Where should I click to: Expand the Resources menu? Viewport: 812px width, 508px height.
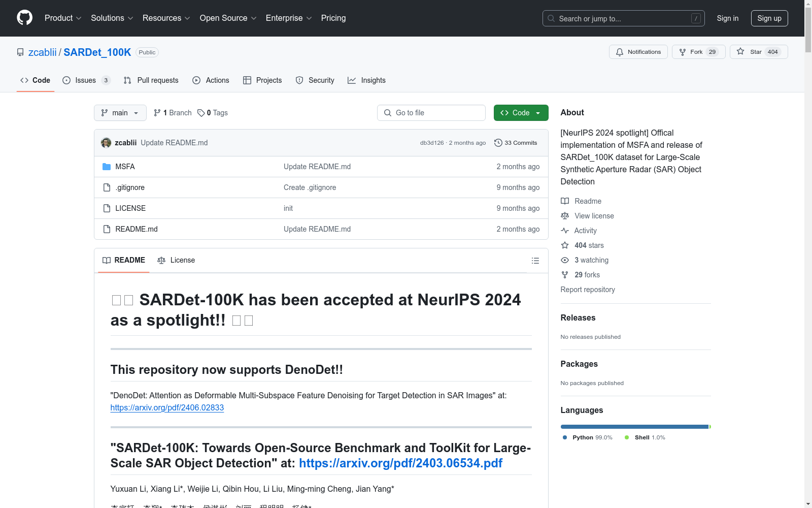click(x=166, y=18)
